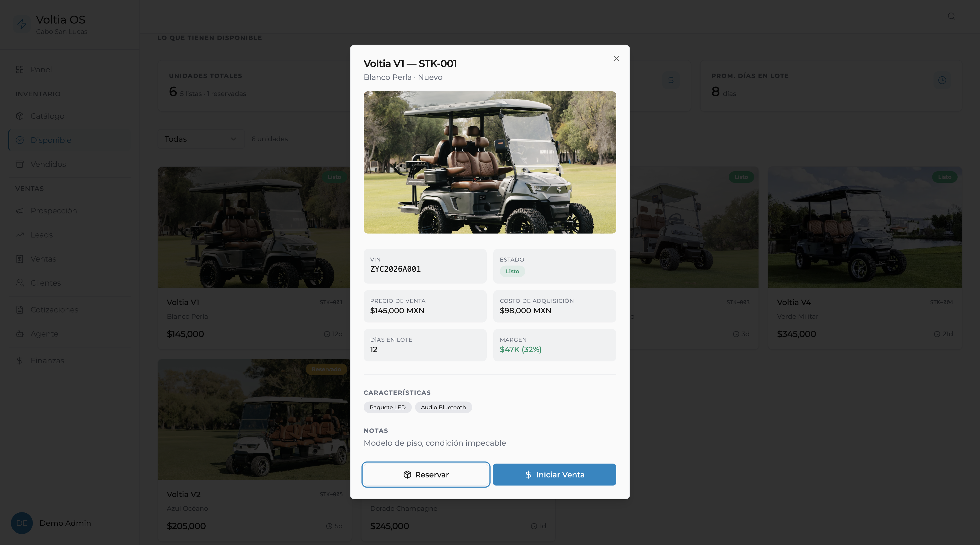The height and width of the screenshot is (545, 980).
Task: Click the clock icon beside 3d
Action: [736, 334]
